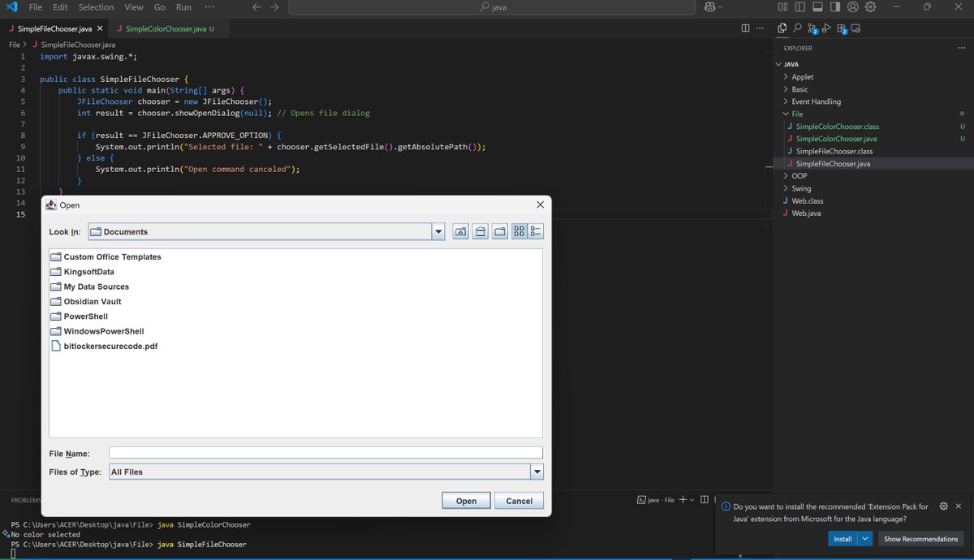
Task: Click the Customize Layout icon
Action: click(782, 6)
